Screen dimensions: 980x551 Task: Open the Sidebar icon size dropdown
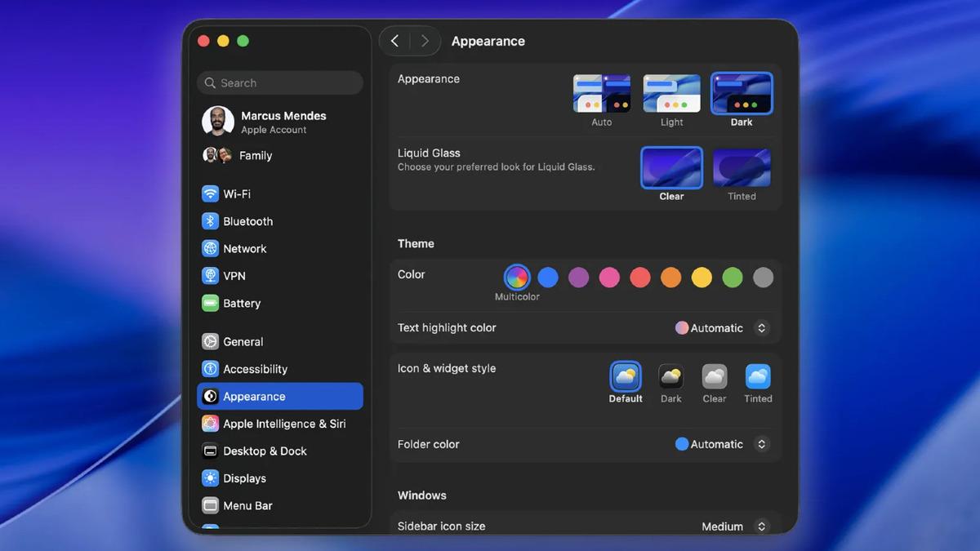(x=761, y=527)
